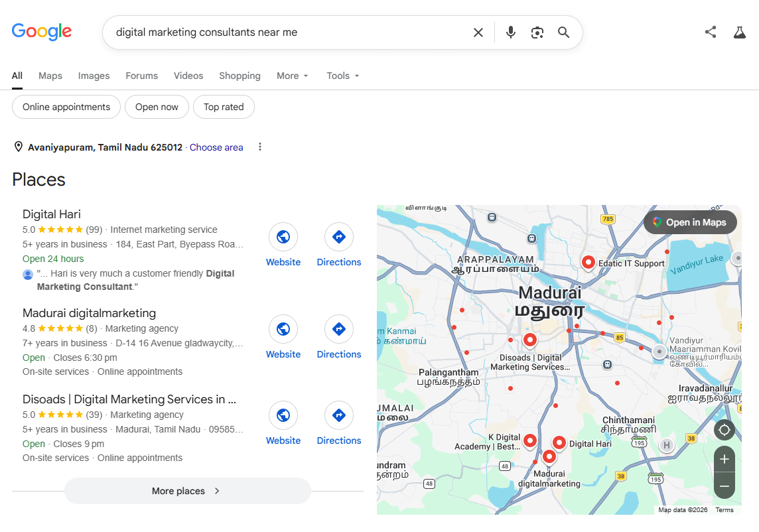Click the Digital Hari map pin
The height and width of the screenshot is (532, 759).
(559, 443)
